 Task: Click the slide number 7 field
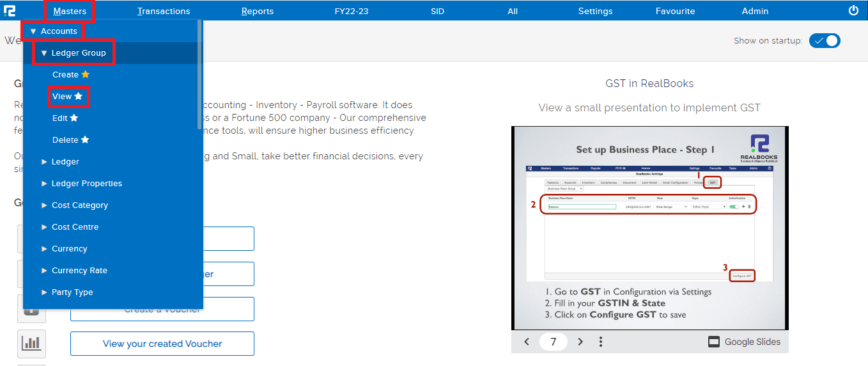pos(554,342)
